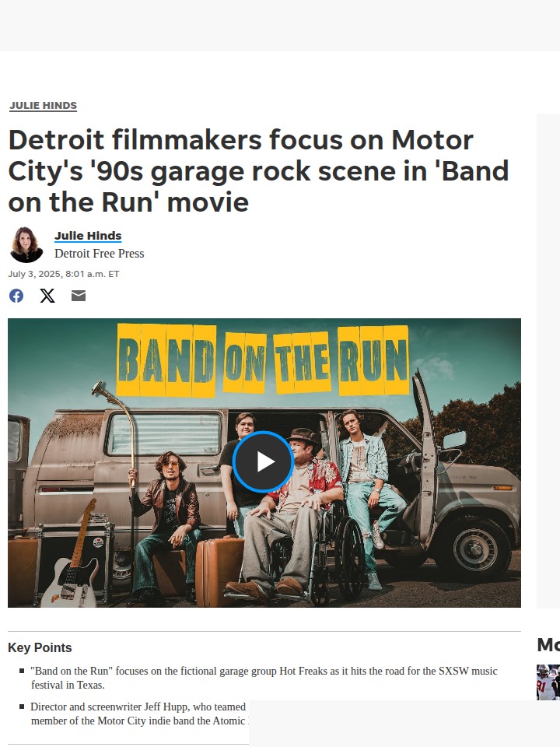Click the yellow Band on the Run title graphic
Viewport: 560px width, 747px height.
click(x=263, y=359)
